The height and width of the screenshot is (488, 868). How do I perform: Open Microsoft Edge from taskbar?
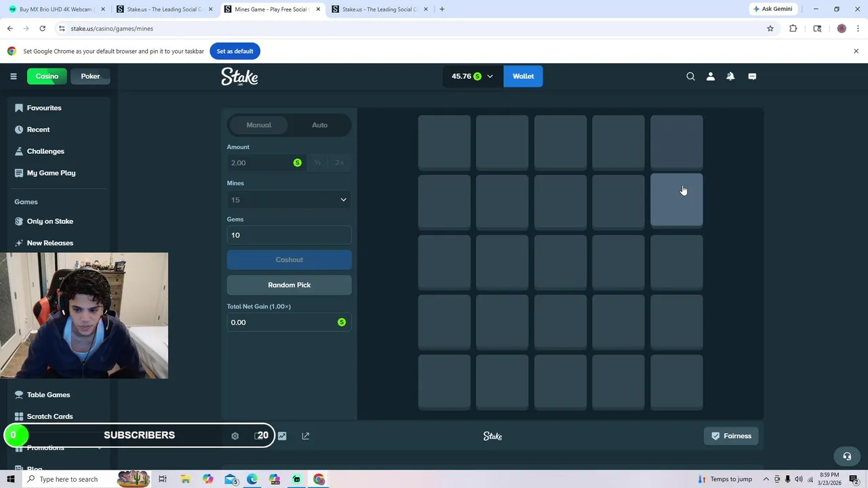coord(252,479)
